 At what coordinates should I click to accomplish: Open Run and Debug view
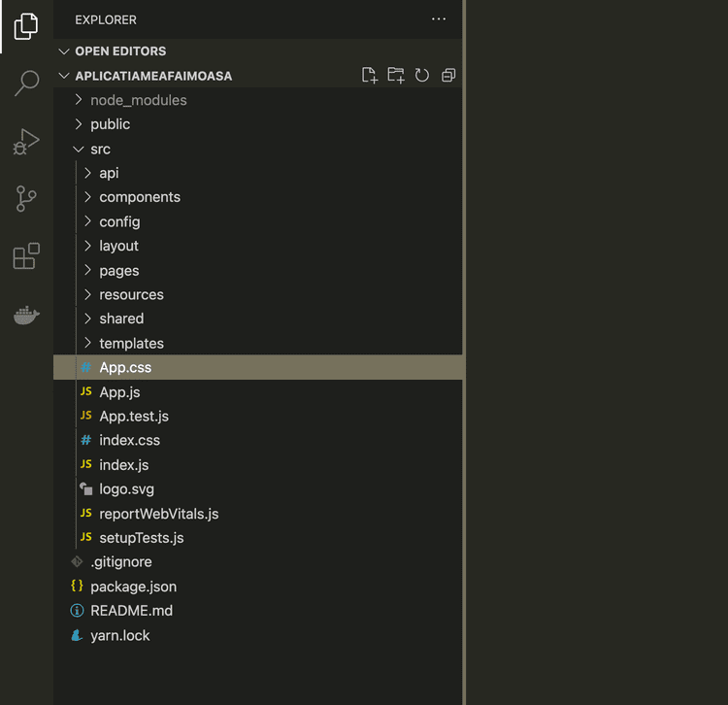26,142
